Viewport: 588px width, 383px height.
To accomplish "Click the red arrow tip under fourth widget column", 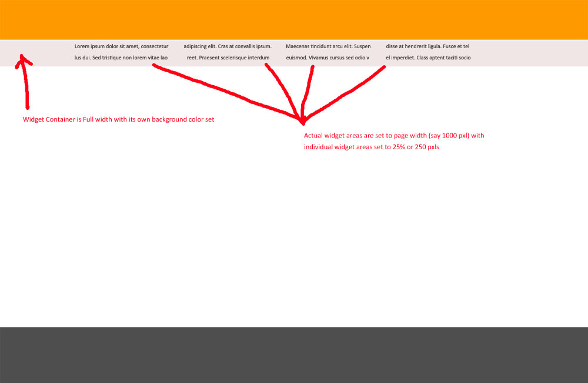I will (384, 67).
